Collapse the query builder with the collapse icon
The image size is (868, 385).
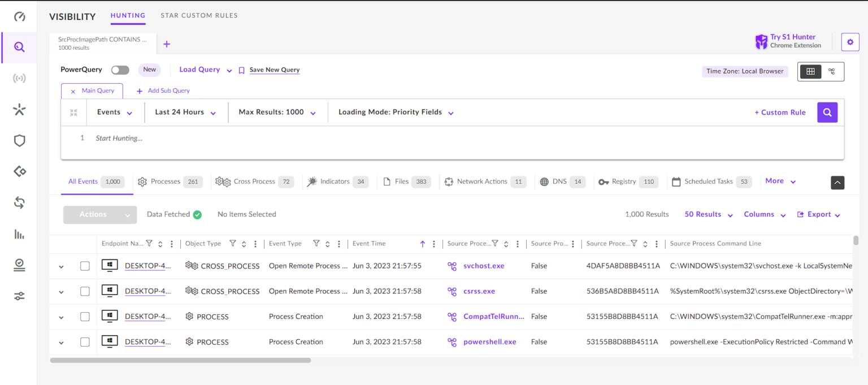pos(73,112)
